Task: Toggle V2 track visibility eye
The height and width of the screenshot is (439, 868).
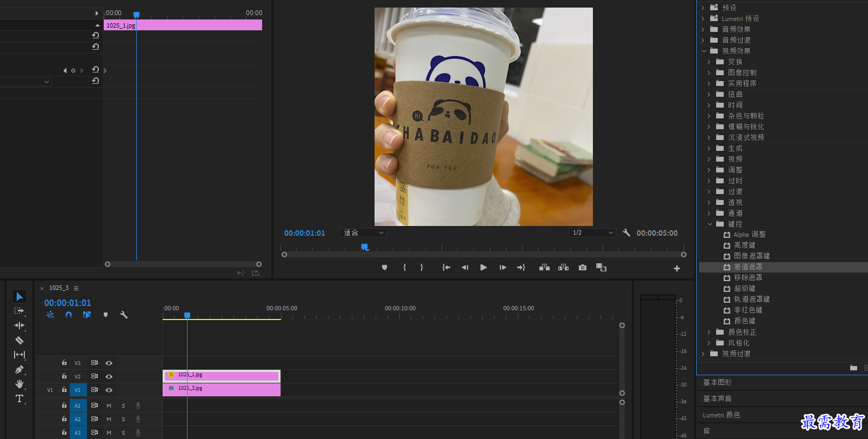Action: (x=109, y=376)
